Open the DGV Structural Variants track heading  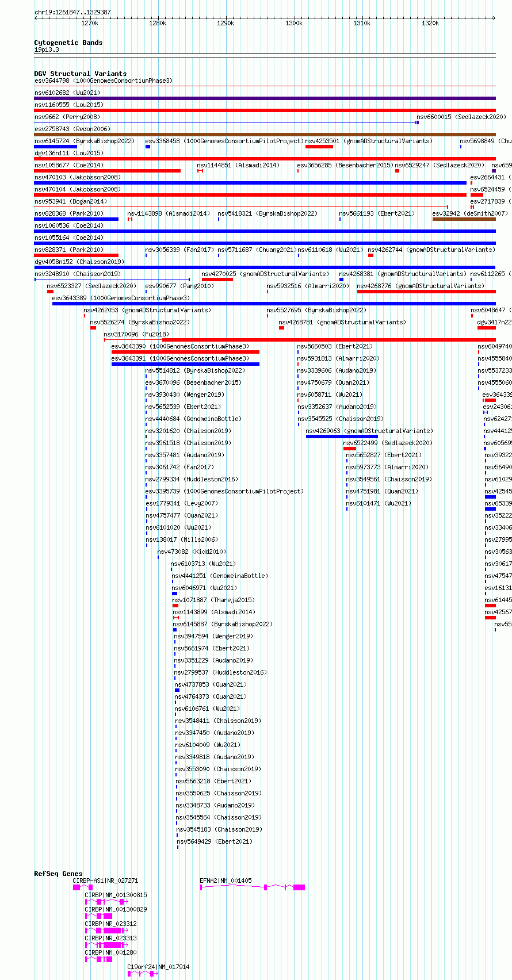coord(81,74)
